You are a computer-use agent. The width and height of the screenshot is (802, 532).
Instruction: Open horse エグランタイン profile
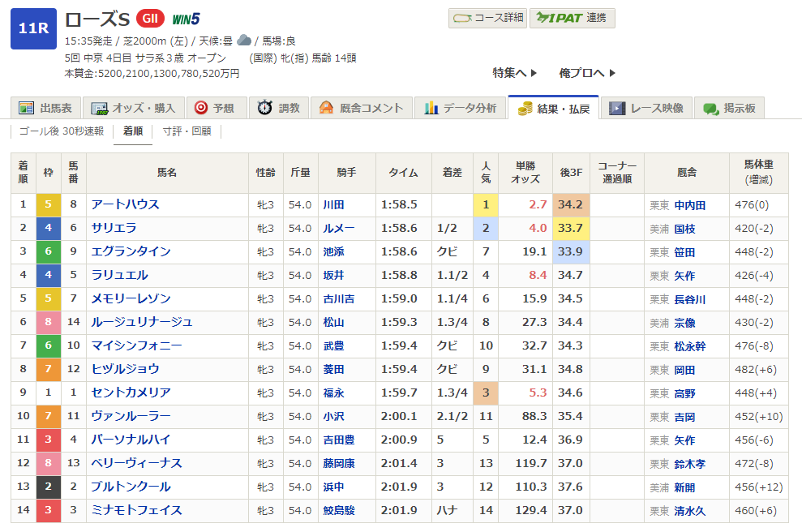pyautogui.click(x=131, y=251)
